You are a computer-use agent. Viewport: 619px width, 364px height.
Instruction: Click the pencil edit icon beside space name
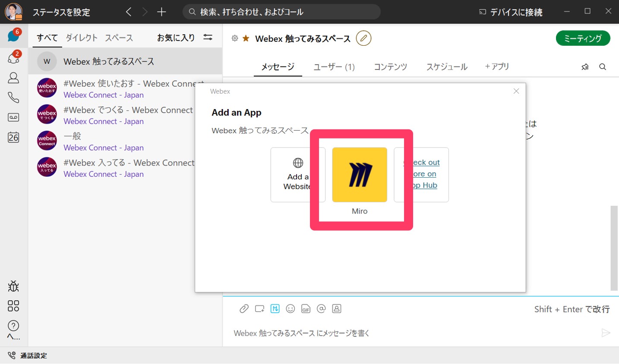363,38
